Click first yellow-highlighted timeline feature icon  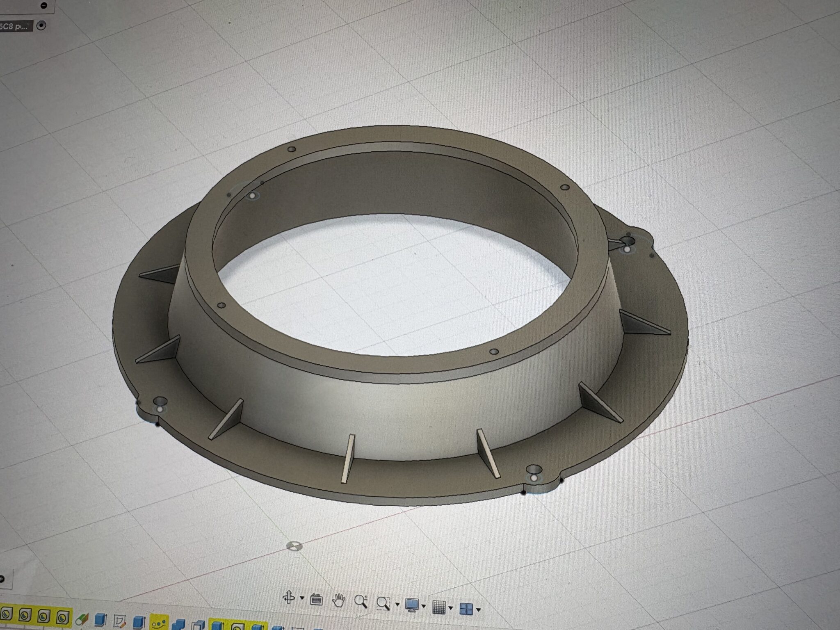pyautogui.click(x=7, y=614)
